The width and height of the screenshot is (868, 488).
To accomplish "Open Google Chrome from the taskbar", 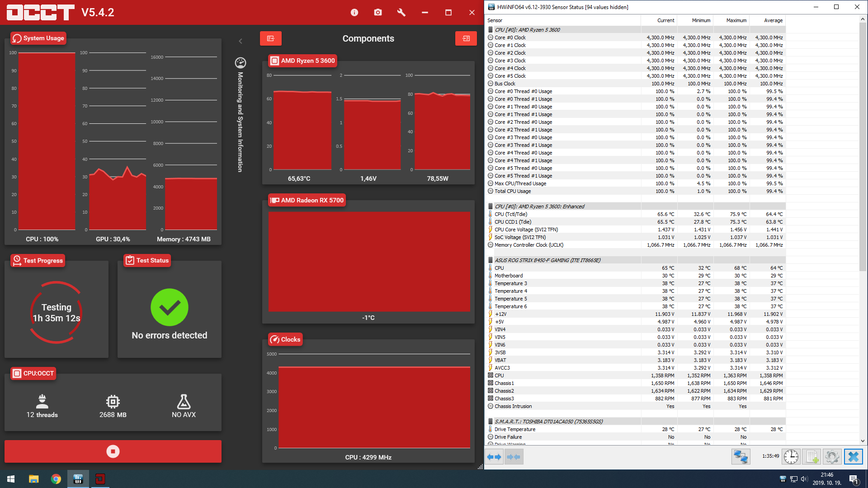I will point(56,479).
